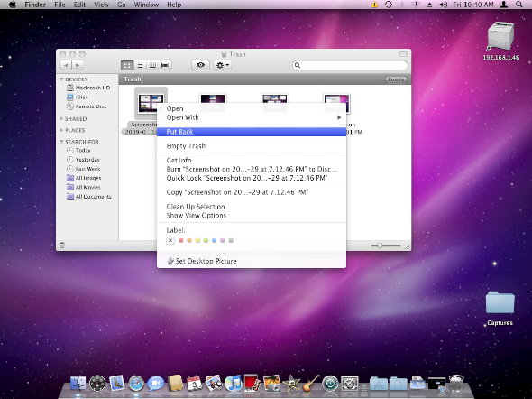Click the Empty button in Trash header
Screen dimensions: 532x399
[396, 79]
